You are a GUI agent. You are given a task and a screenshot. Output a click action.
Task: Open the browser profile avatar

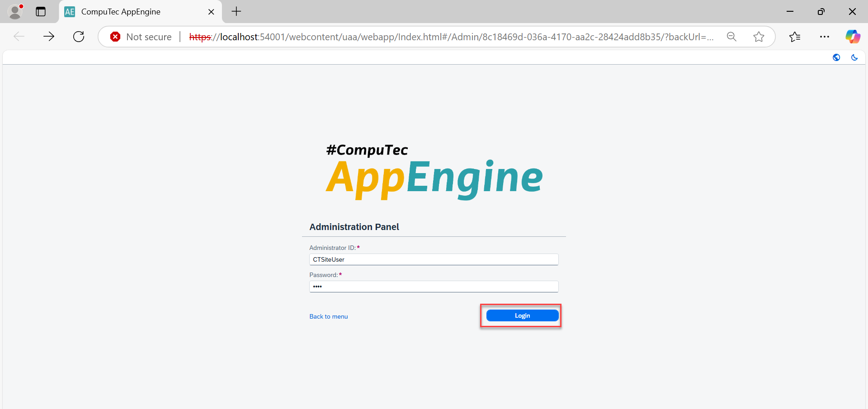click(x=16, y=12)
